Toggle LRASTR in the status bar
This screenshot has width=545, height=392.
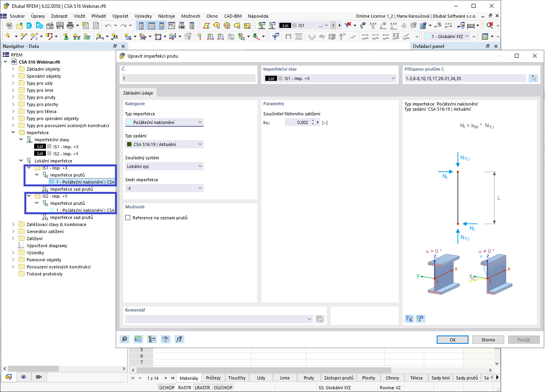(x=202, y=388)
